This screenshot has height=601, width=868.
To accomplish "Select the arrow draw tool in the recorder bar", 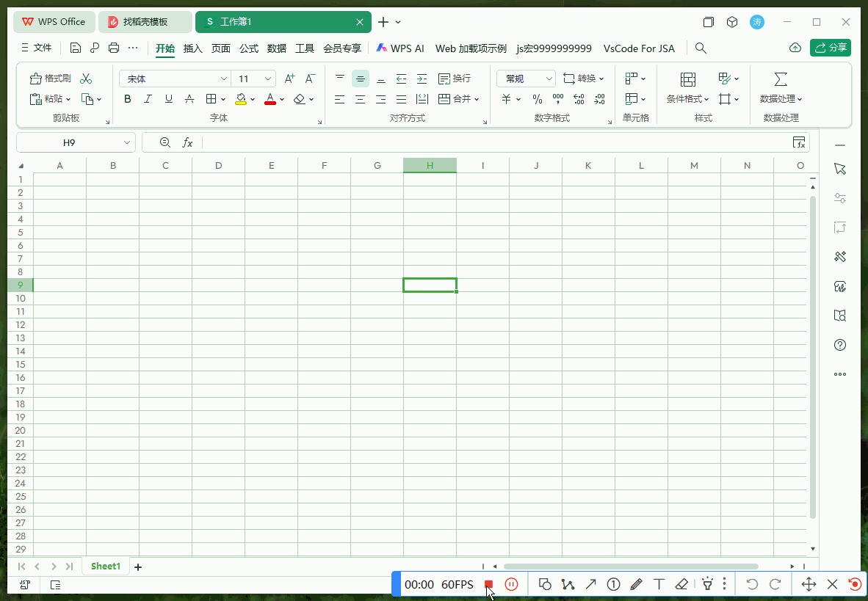I will (590, 584).
